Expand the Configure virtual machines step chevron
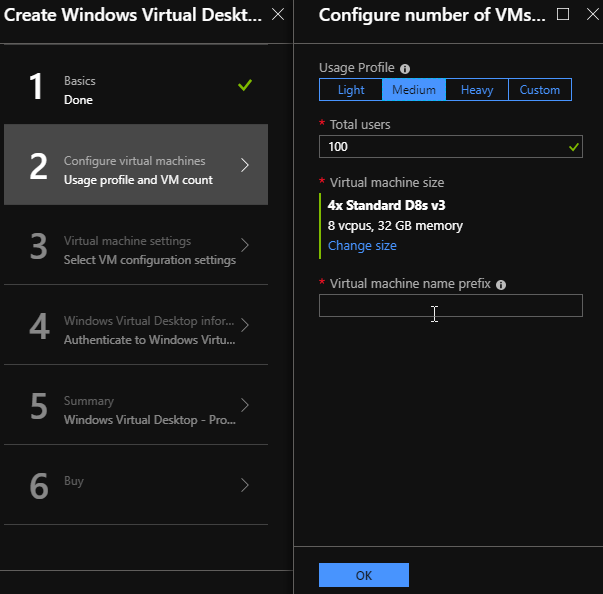Image resolution: width=603 pixels, height=594 pixels. tap(245, 165)
